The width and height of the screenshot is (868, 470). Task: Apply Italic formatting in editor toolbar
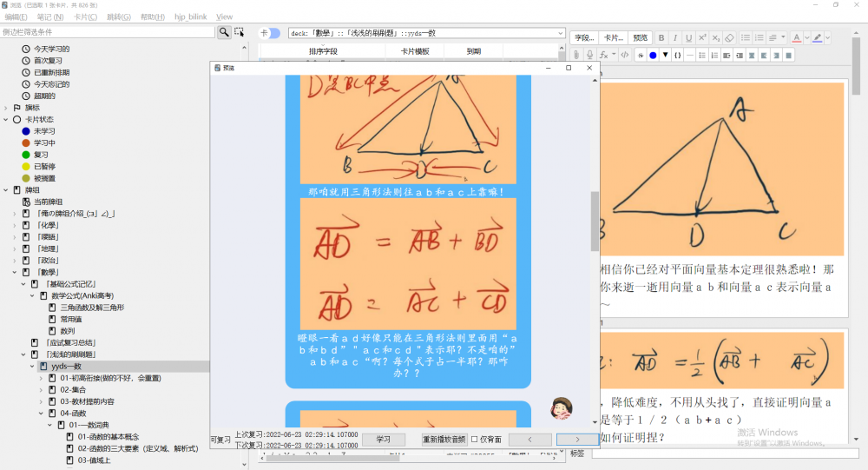pos(674,37)
